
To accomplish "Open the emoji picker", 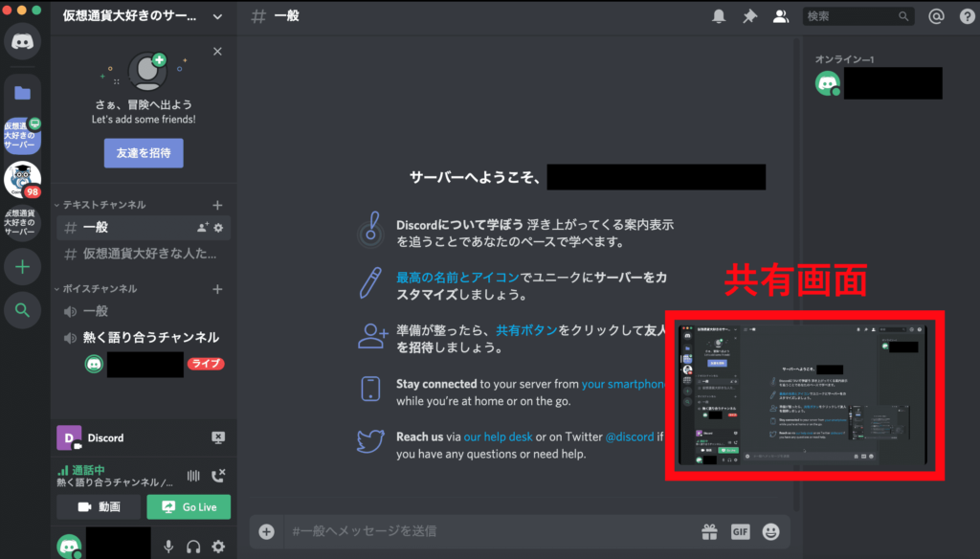I will (x=770, y=531).
